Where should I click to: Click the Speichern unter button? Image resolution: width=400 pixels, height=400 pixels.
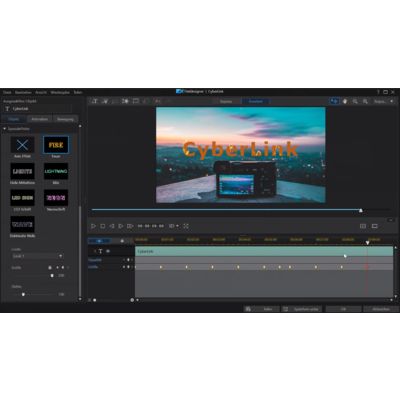(302, 309)
